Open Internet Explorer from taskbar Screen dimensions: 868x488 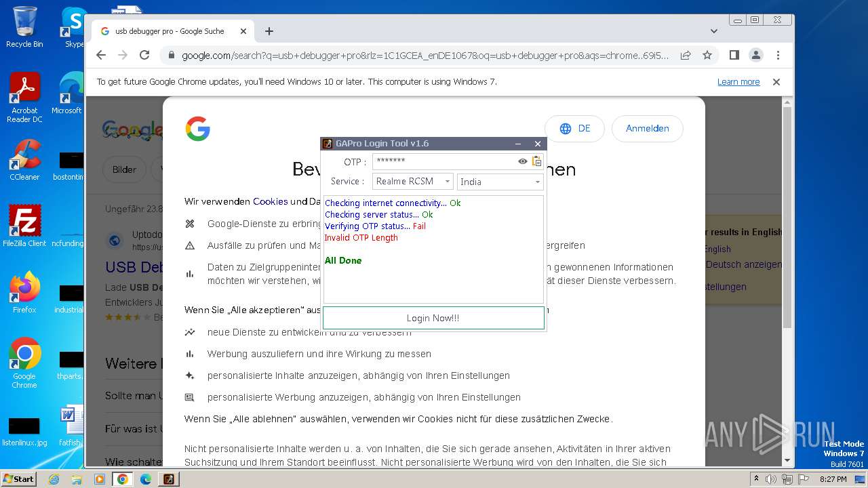point(54,479)
